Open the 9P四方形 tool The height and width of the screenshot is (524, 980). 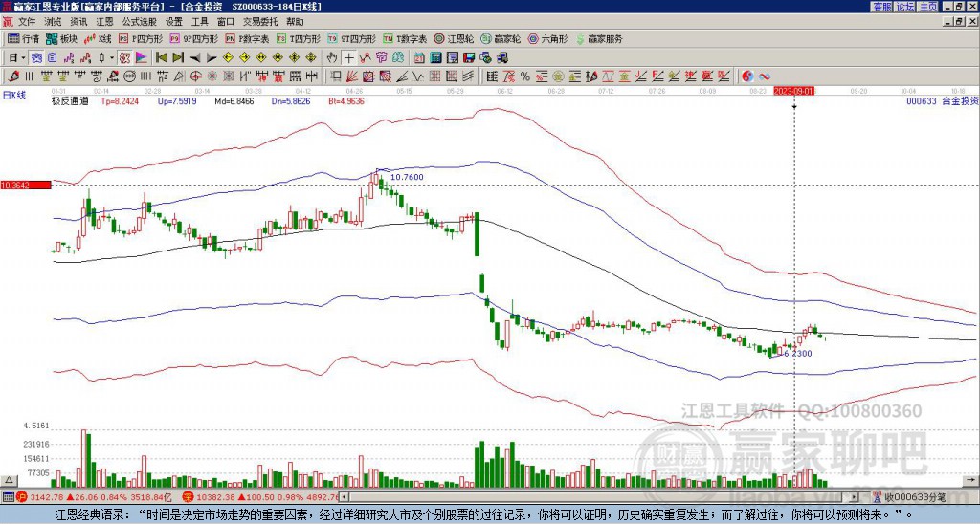click(194, 38)
